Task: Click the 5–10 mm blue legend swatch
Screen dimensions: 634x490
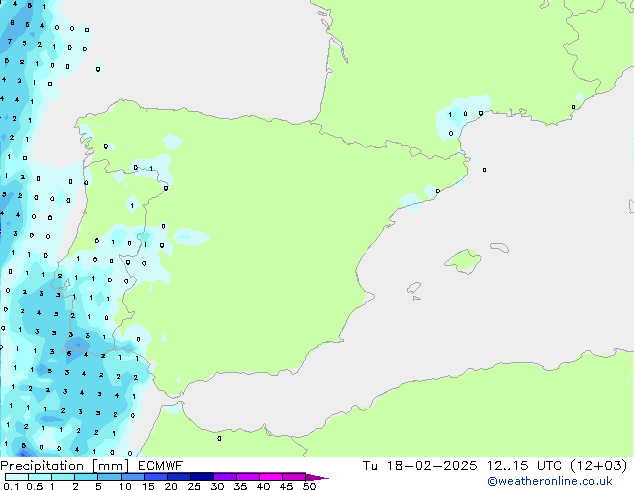Action: point(109,477)
